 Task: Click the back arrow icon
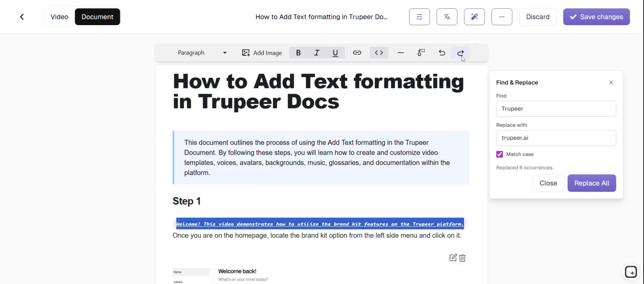(x=22, y=17)
